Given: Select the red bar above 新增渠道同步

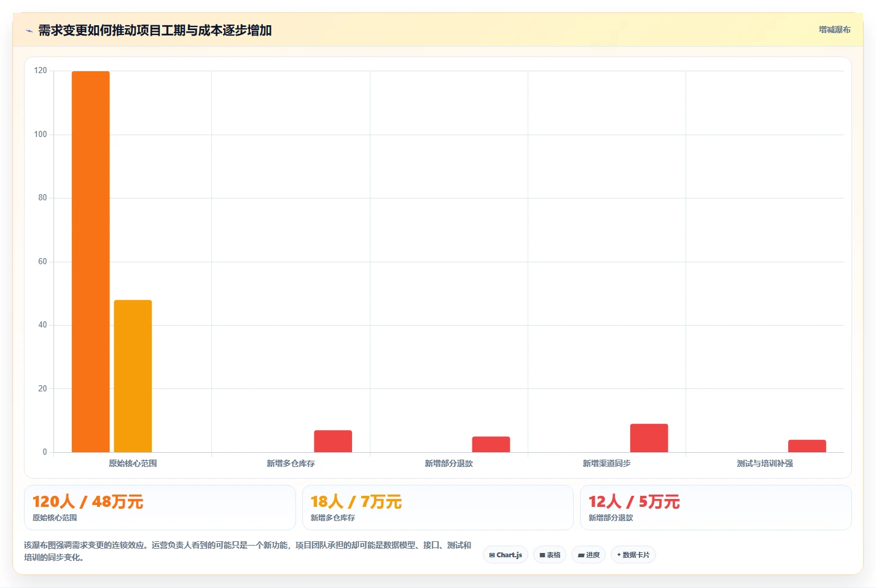Looking at the screenshot, I should point(649,438).
